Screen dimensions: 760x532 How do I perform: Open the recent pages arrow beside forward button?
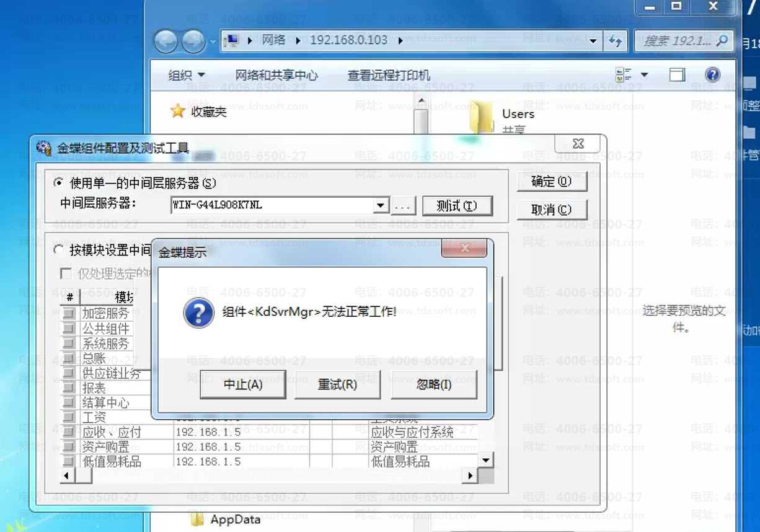pyautogui.click(x=213, y=42)
